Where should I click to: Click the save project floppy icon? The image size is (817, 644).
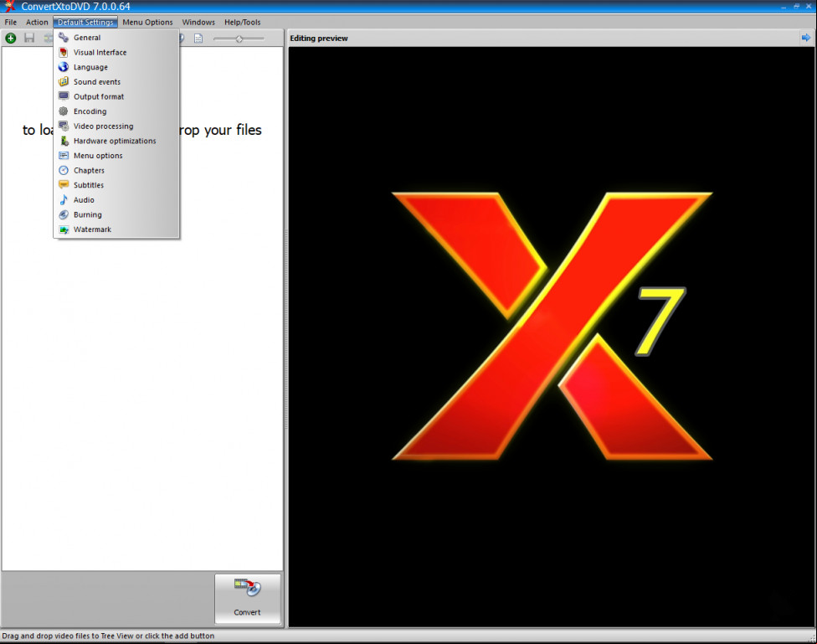(29, 38)
